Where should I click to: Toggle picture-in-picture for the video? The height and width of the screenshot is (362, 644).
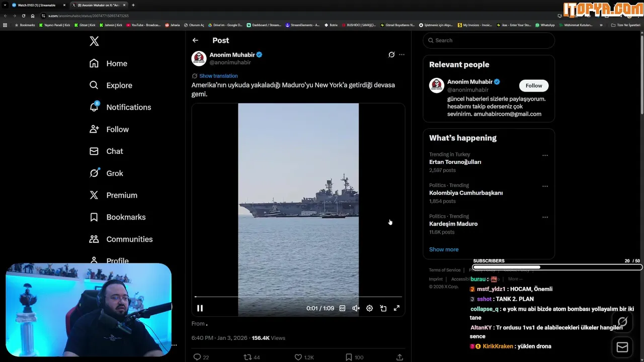(383, 308)
